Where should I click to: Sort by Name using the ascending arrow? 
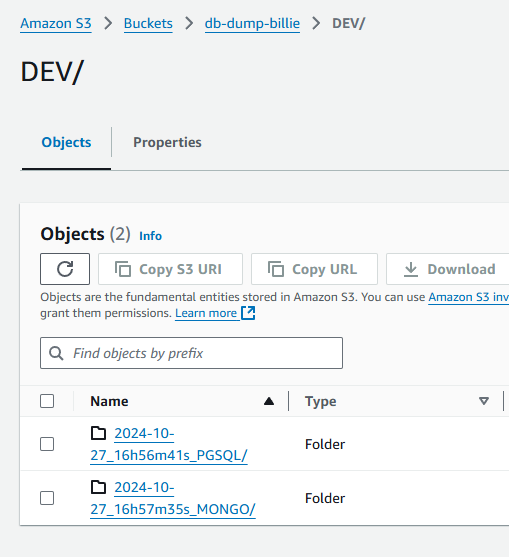click(x=269, y=401)
